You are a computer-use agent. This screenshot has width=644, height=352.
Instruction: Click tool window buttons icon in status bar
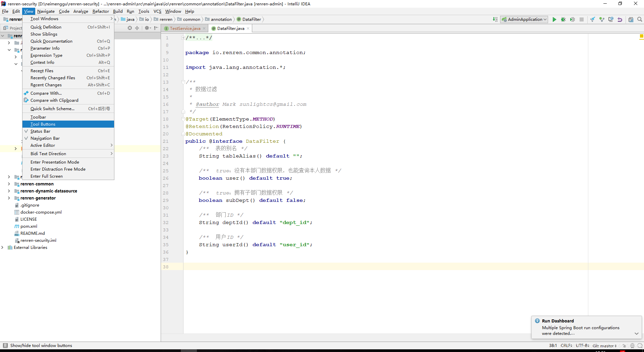coord(5,345)
